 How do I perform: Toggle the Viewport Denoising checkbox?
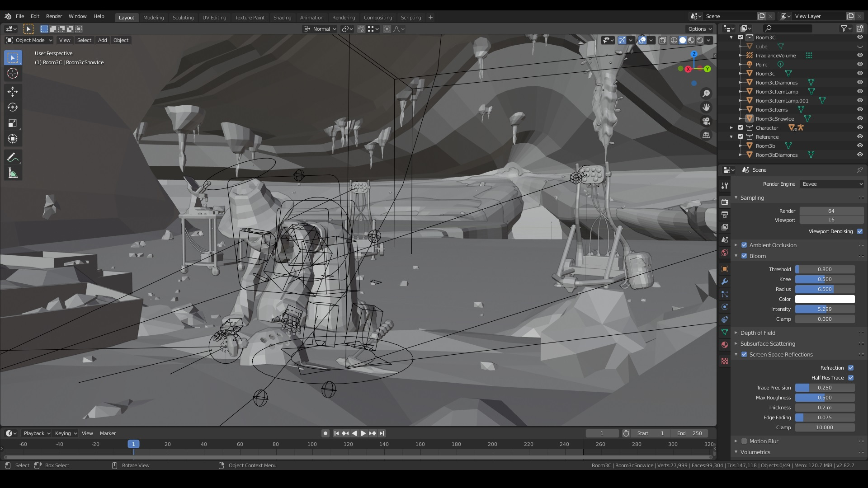[860, 231]
